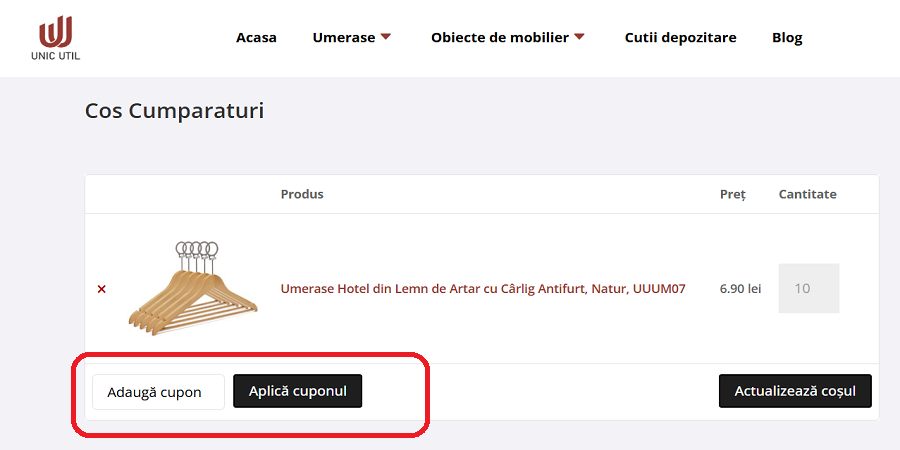This screenshot has height=450, width=900.
Task: Click the UNIC UTIL logo
Action: (55, 38)
